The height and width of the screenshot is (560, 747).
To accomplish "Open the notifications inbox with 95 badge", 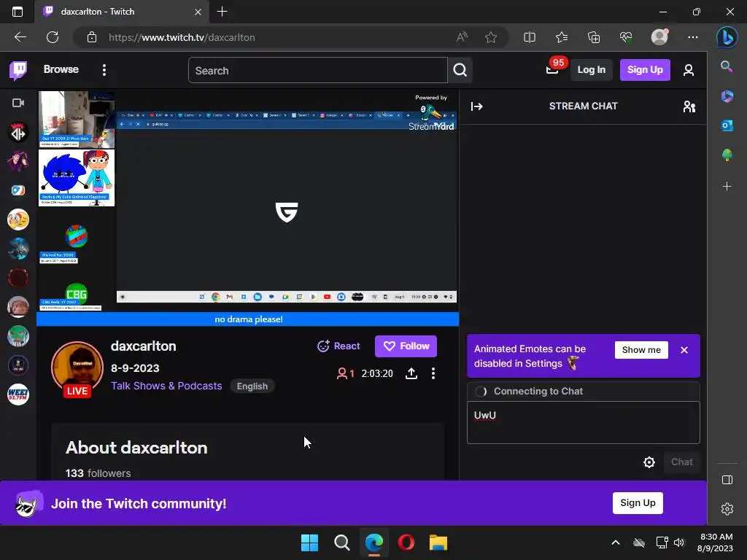I will [553, 69].
